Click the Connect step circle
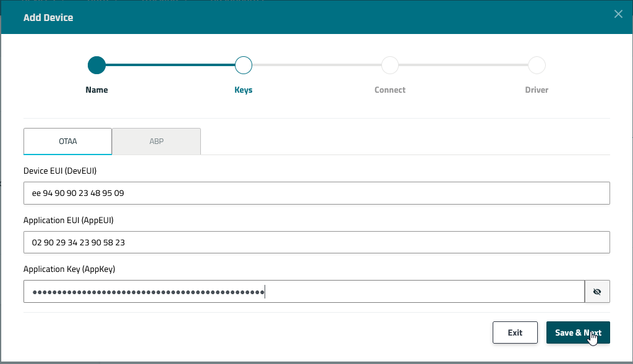Screen dimensions: 633x364 [390, 65]
